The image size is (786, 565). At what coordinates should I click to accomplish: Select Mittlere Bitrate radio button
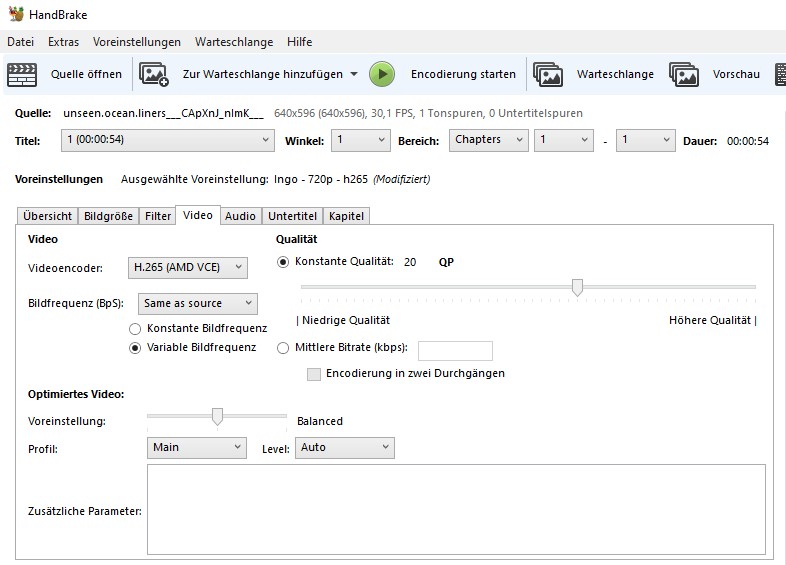tap(283, 348)
